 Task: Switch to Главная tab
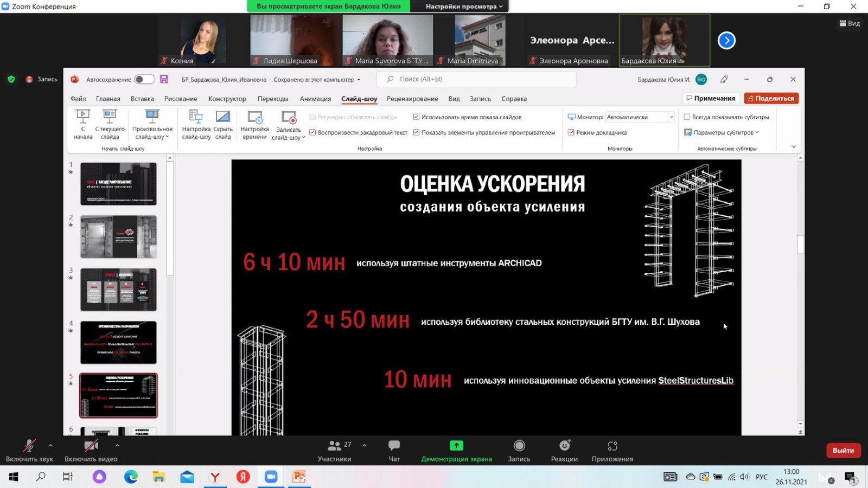(108, 99)
